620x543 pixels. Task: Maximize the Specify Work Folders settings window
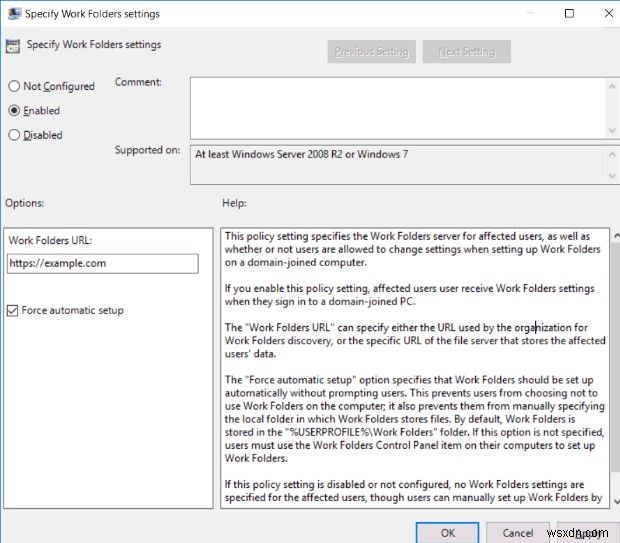[x=569, y=13]
